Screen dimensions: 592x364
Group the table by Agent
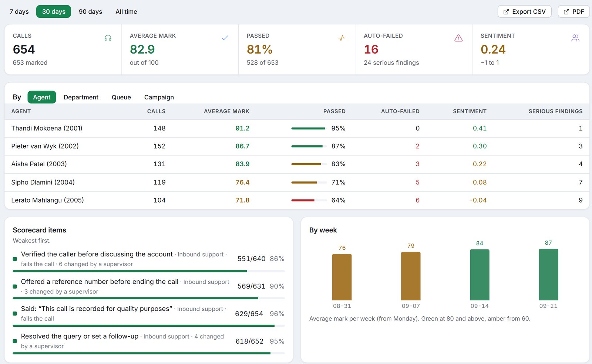pos(42,97)
